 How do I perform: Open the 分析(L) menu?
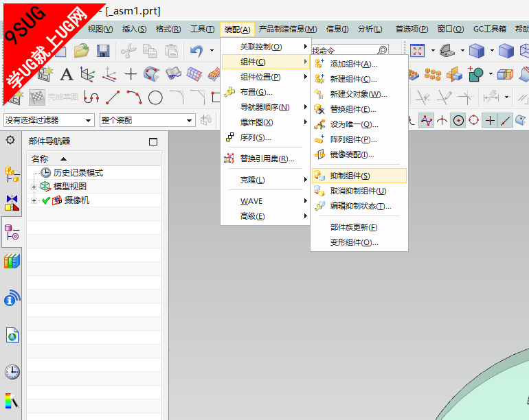370,29
